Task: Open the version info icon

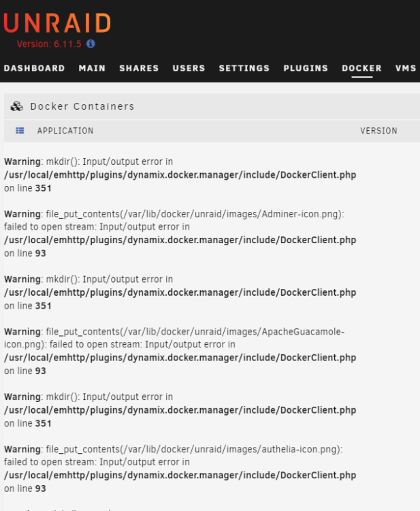Action: (x=91, y=44)
